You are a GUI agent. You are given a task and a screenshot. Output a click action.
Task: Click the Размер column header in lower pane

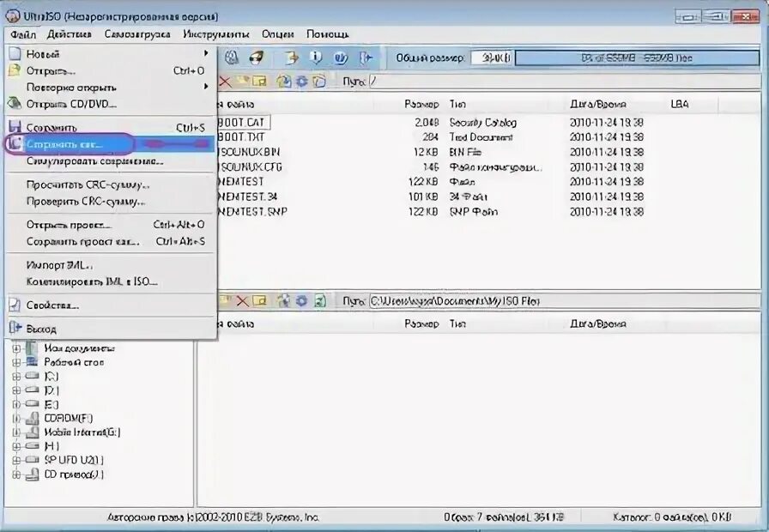421,323
